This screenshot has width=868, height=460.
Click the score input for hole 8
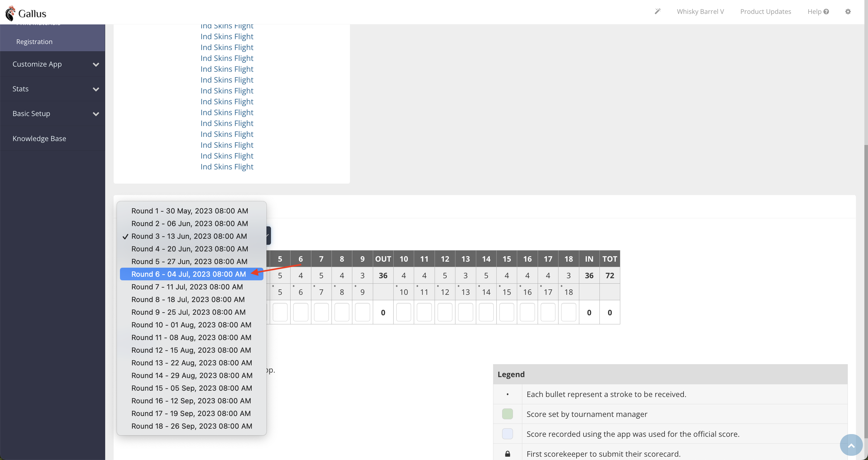342,312
